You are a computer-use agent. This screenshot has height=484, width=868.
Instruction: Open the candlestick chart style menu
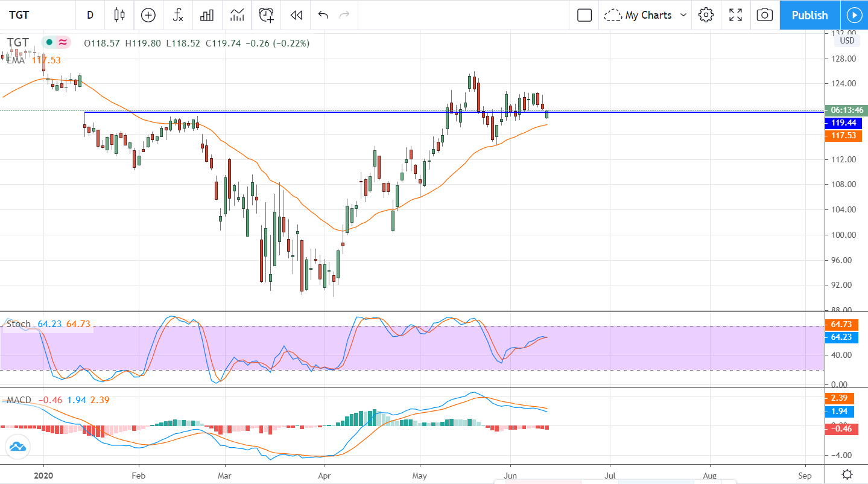click(119, 15)
